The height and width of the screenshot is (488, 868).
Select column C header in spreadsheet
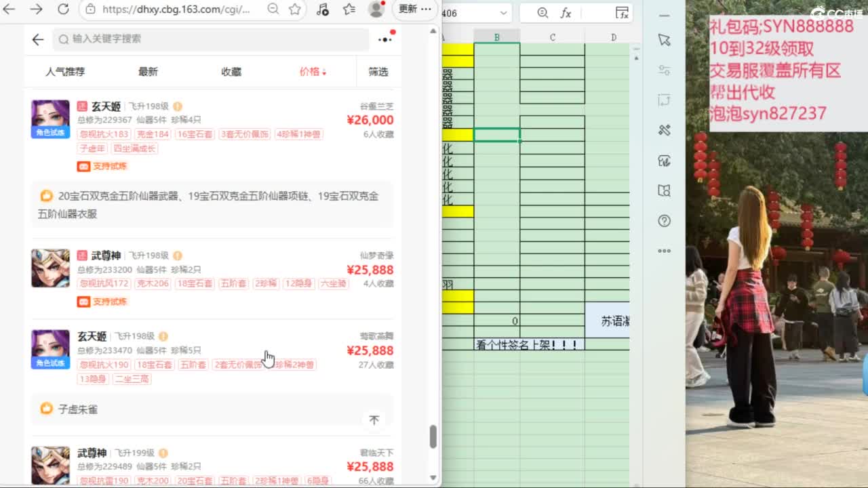click(x=552, y=37)
